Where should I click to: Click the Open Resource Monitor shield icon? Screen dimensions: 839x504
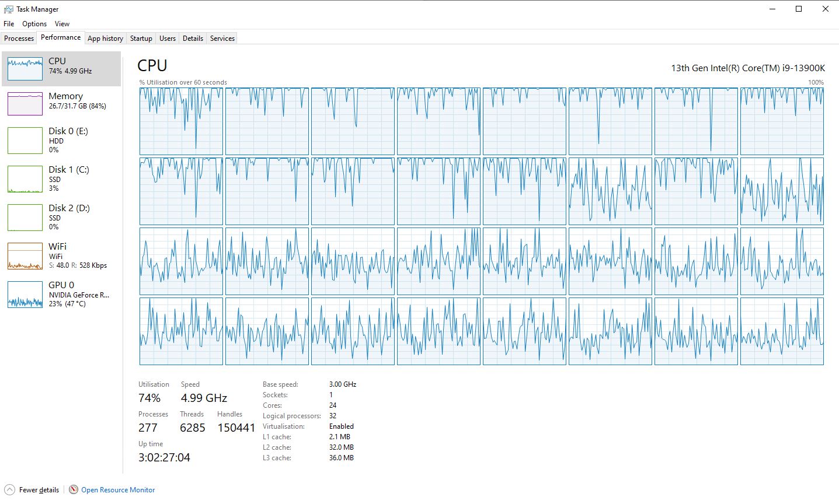pos(73,490)
